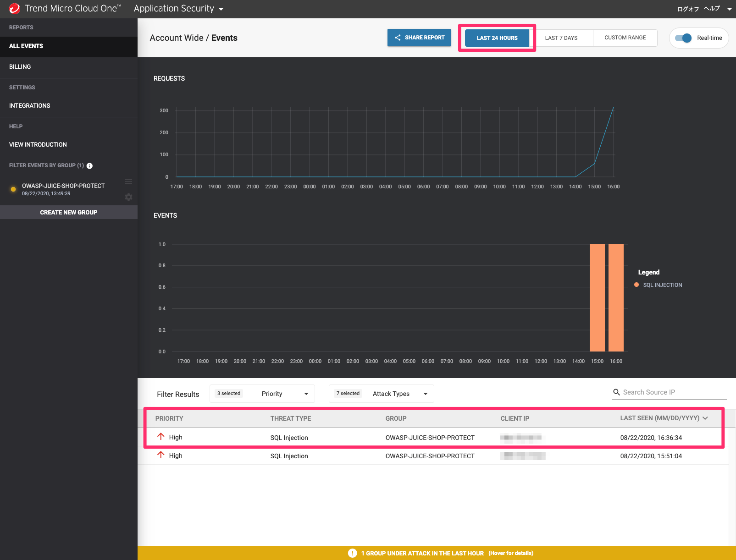Click the yellow status dot for OWASP-JUICE-SHOP-PROTECT

(x=13, y=189)
